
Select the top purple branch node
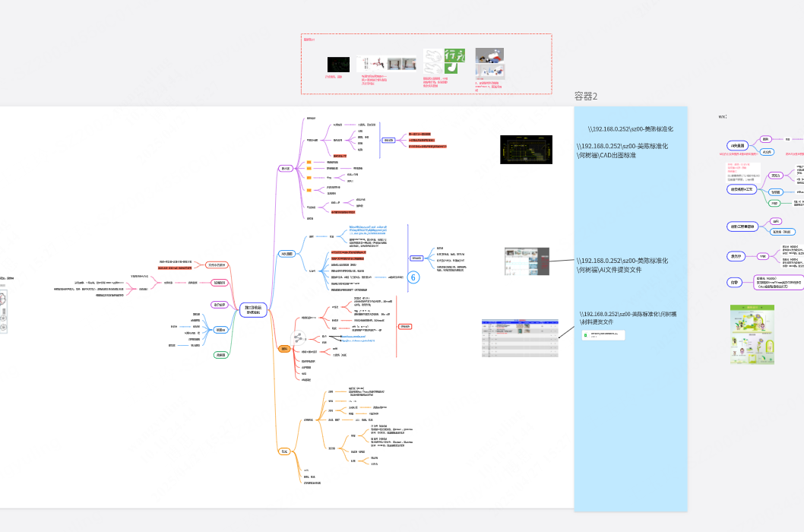click(286, 169)
